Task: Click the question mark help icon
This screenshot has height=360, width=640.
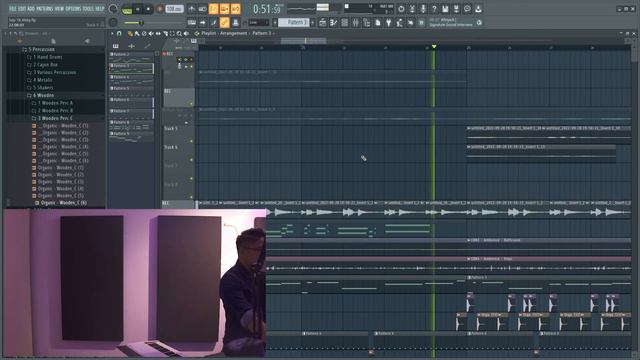Action: (434, 9)
